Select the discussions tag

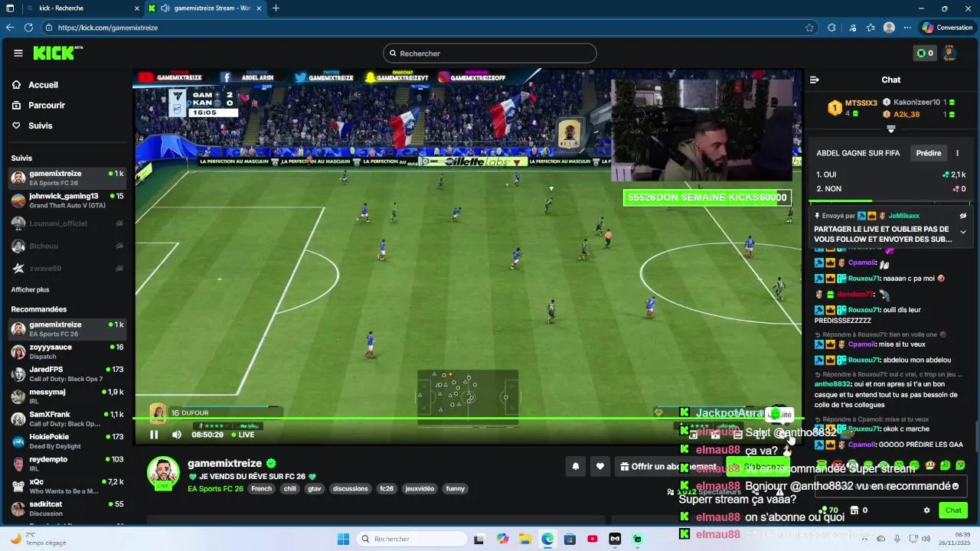tap(350, 489)
